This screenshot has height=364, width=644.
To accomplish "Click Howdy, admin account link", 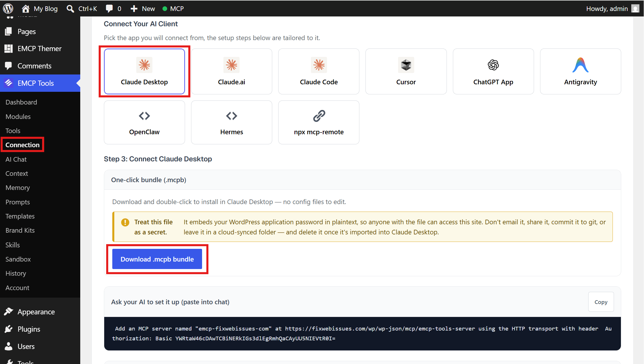I will click(x=607, y=9).
